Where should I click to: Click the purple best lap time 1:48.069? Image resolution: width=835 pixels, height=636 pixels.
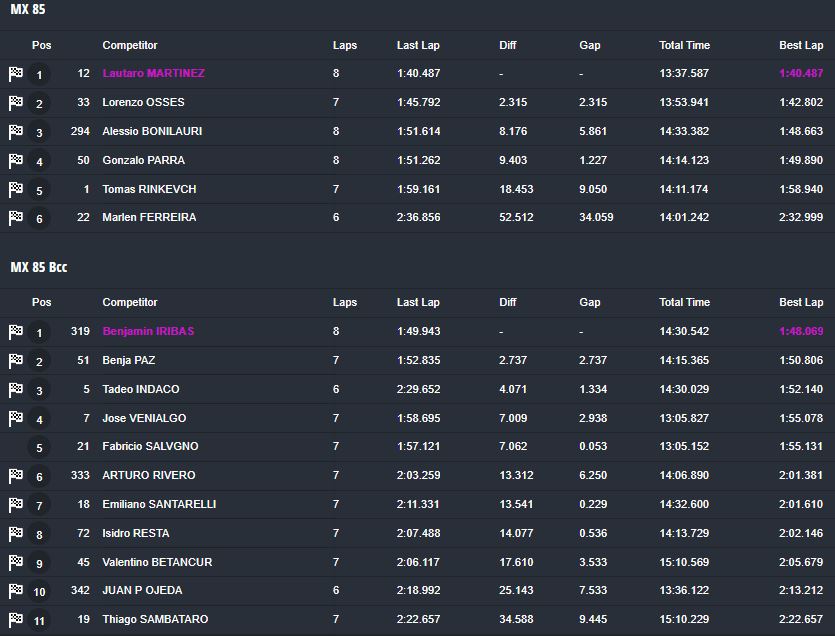coord(801,331)
